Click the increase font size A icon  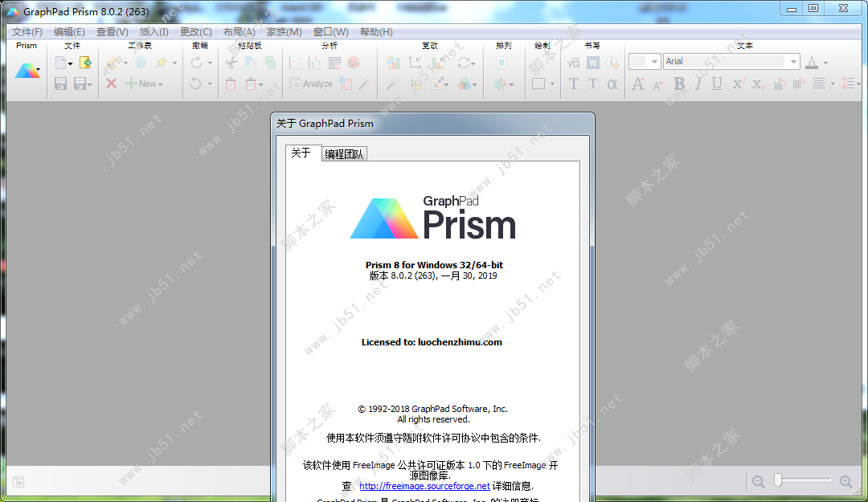click(x=637, y=84)
